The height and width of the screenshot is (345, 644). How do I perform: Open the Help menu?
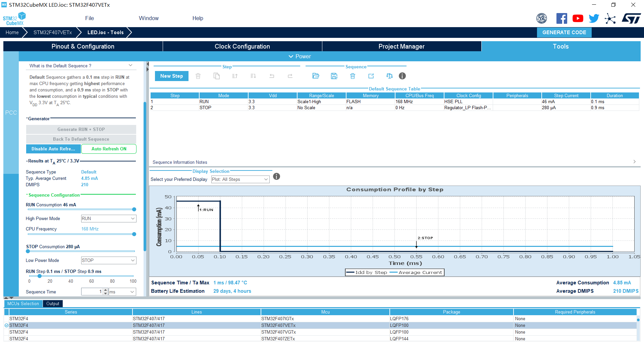pyautogui.click(x=198, y=18)
